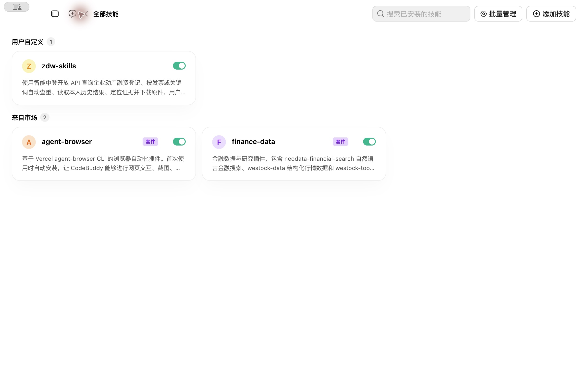The height and width of the screenshot is (392, 588).
Task: Focus the 搜索已安装的技能 search field
Action: coord(421,14)
